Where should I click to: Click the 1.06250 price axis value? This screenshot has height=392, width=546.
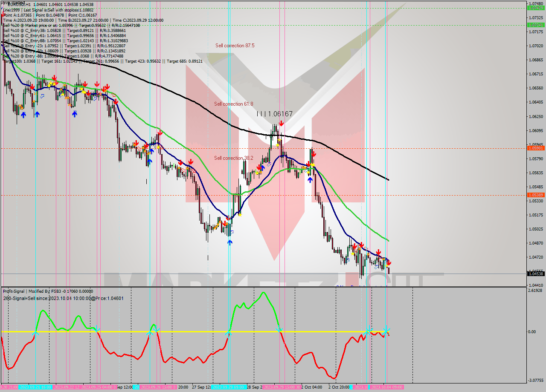point(536,116)
